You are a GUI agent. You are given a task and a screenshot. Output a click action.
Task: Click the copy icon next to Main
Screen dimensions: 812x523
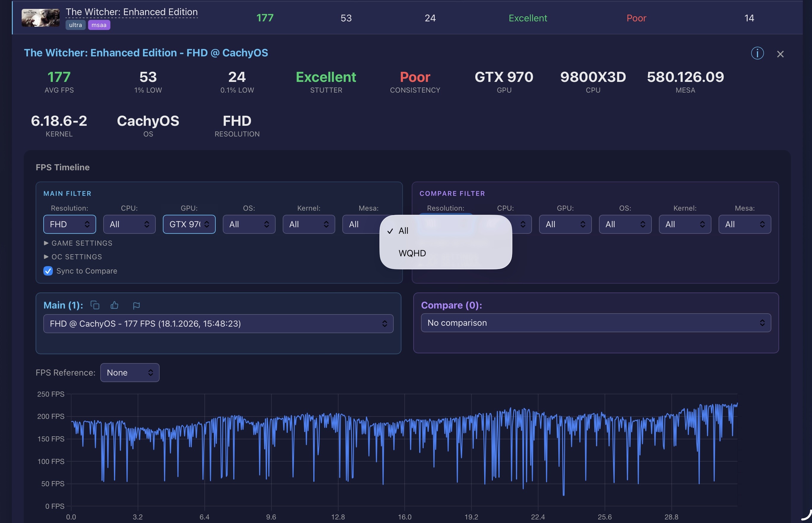95,305
